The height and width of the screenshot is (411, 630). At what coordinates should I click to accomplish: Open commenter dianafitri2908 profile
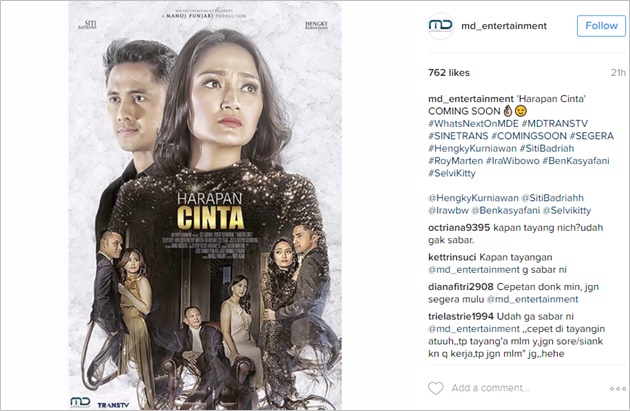click(x=460, y=287)
